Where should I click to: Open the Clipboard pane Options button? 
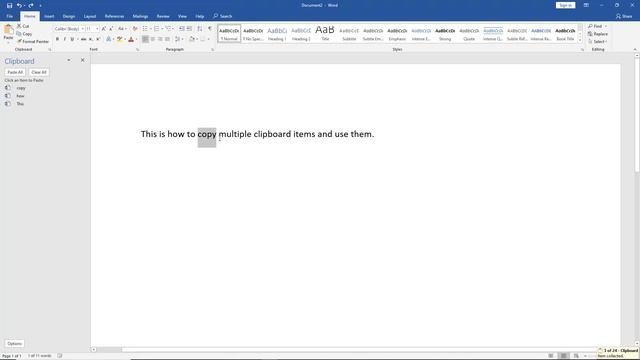point(15,344)
